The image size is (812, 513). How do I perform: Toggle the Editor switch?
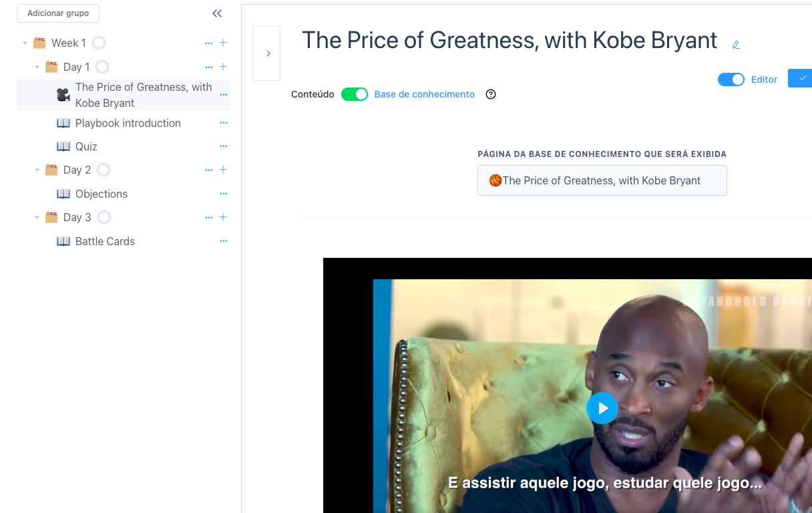pyautogui.click(x=731, y=79)
